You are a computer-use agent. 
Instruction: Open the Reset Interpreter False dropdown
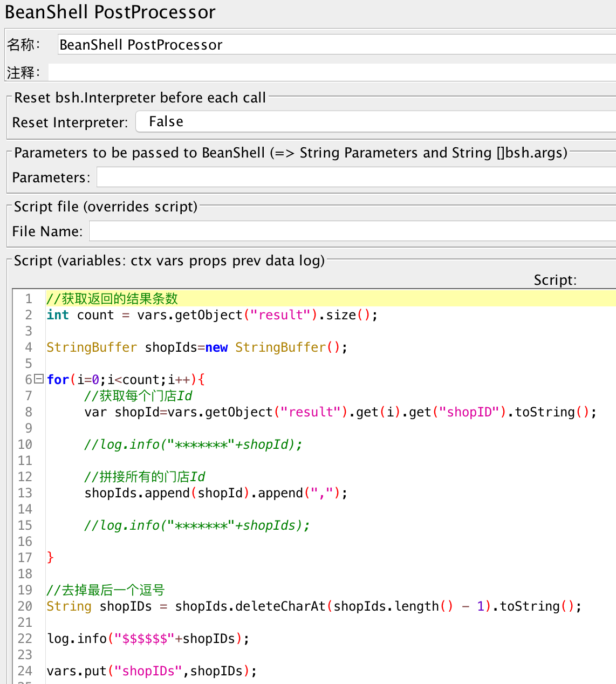(375, 122)
